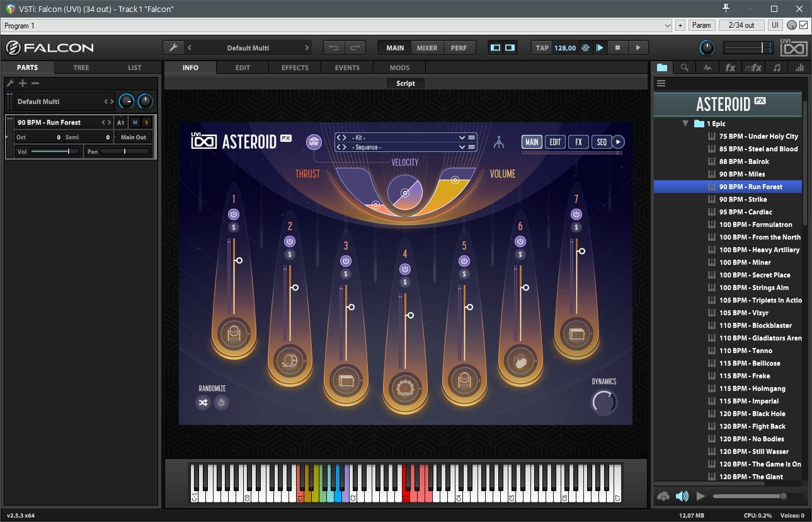Toggle host tempo sync icon
Image resolution: width=812 pixels, height=522 pixels.
pos(585,48)
